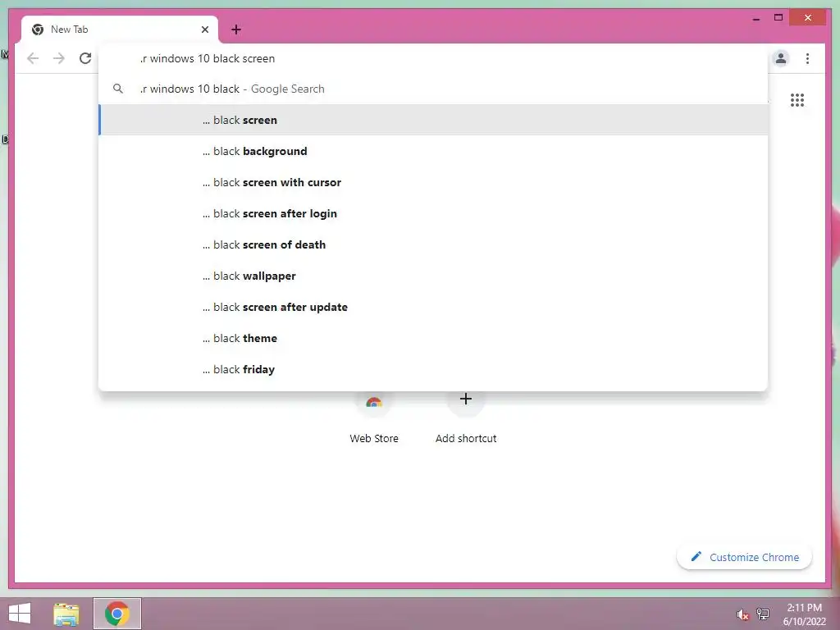The width and height of the screenshot is (840, 630).
Task: Click the magnifier icon in suggestions
Action: [x=118, y=89]
